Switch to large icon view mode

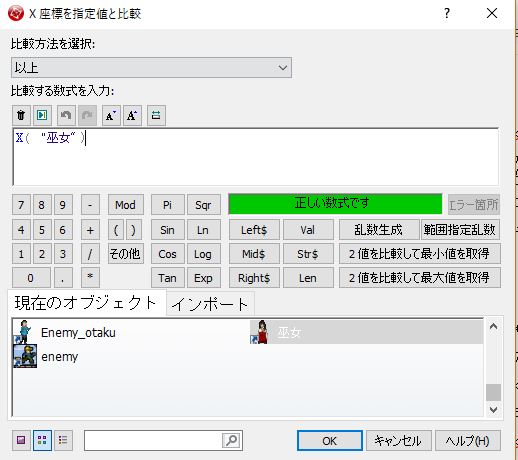click(x=21, y=440)
